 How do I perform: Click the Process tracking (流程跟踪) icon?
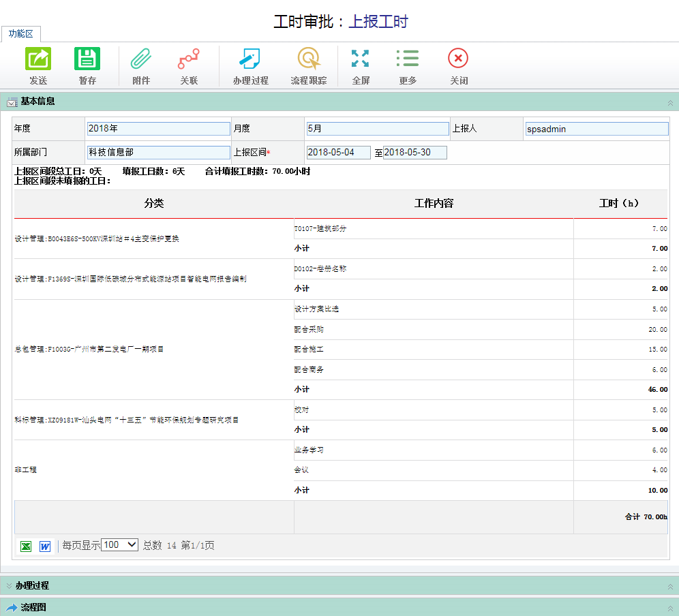tap(308, 59)
